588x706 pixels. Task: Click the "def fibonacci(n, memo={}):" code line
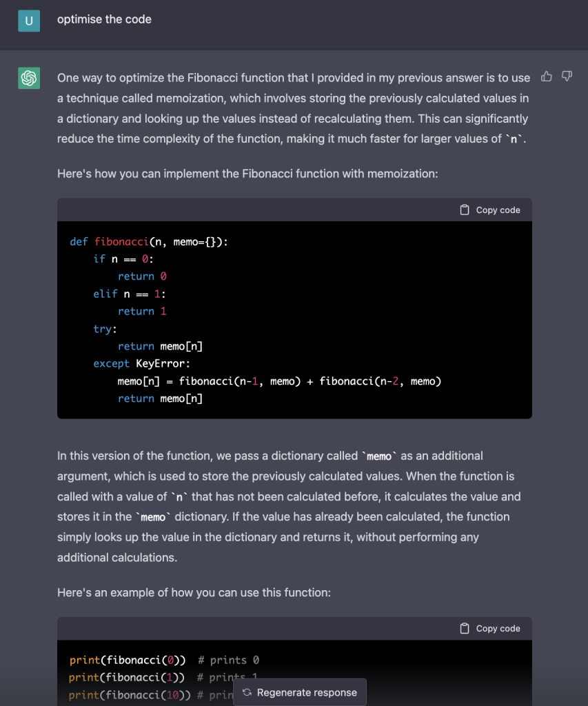[148, 241]
